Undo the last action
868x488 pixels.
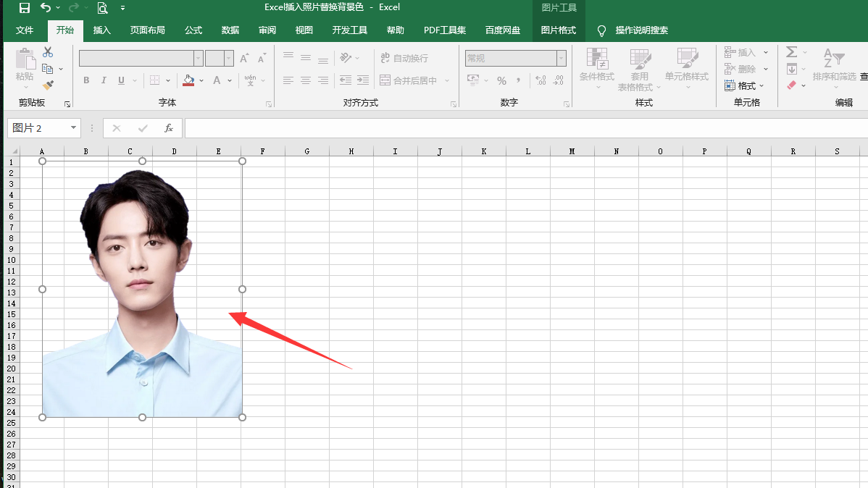point(46,8)
